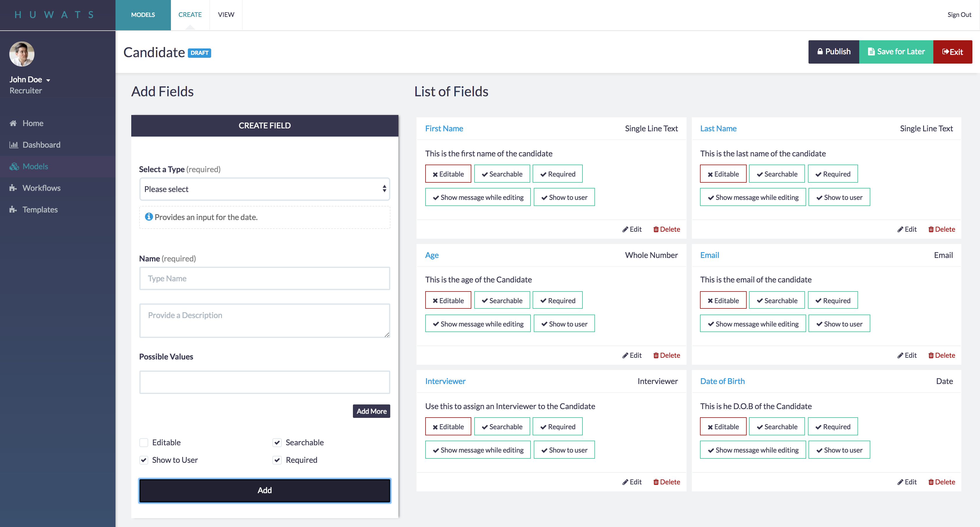Toggle Searchable on Age card
The width and height of the screenshot is (980, 527).
pyautogui.click(x=502, y=300)
